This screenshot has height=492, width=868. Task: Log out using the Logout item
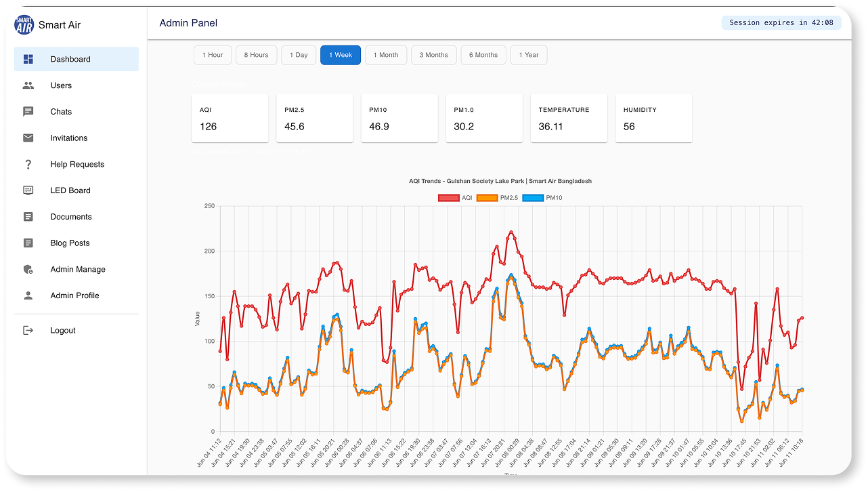click(77, 331)
